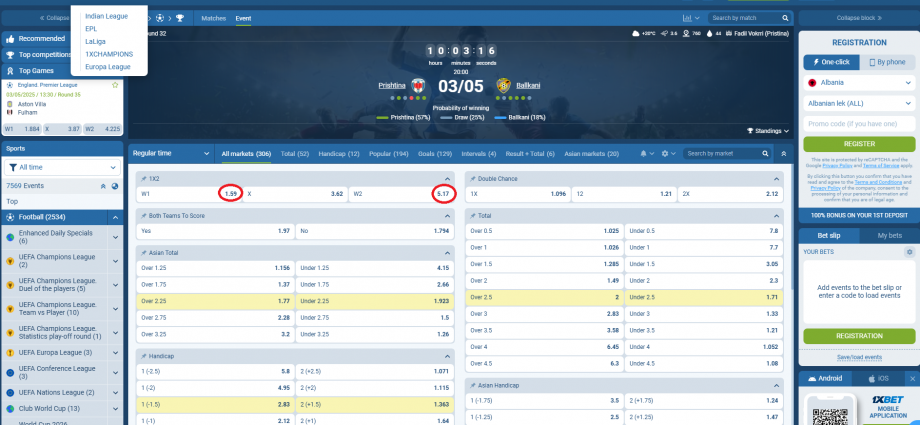This screenshot has height=425, width=920.
Task: Pick Yes 1.97 Both Teams To Score
Action: click(x=215, y=231)
